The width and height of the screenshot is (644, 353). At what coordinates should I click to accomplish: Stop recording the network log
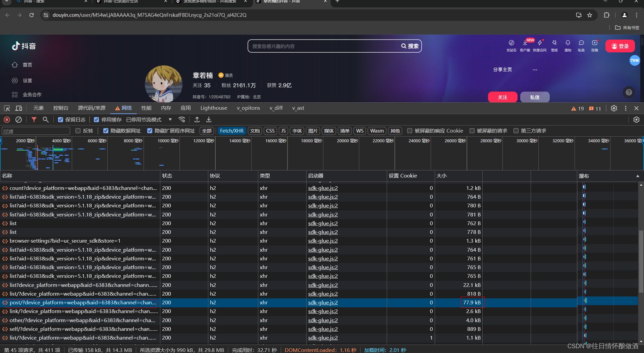[7, 119]
